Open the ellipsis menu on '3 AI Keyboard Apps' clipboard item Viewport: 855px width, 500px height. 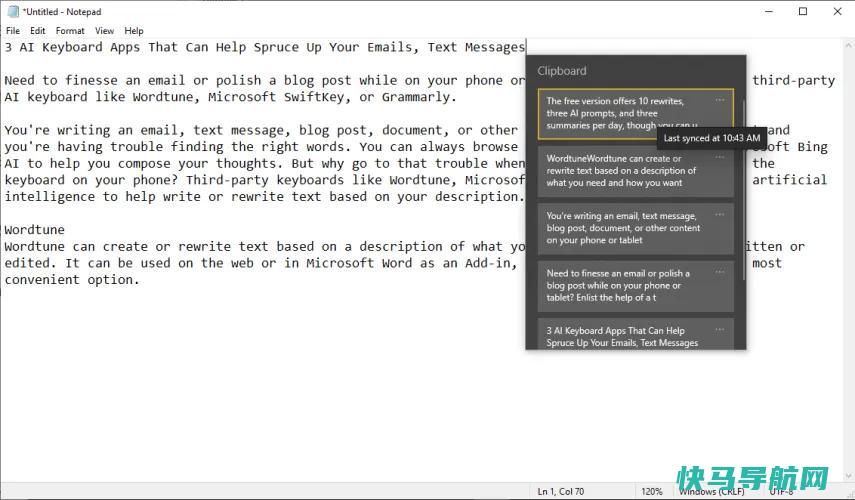pos(720,329)
